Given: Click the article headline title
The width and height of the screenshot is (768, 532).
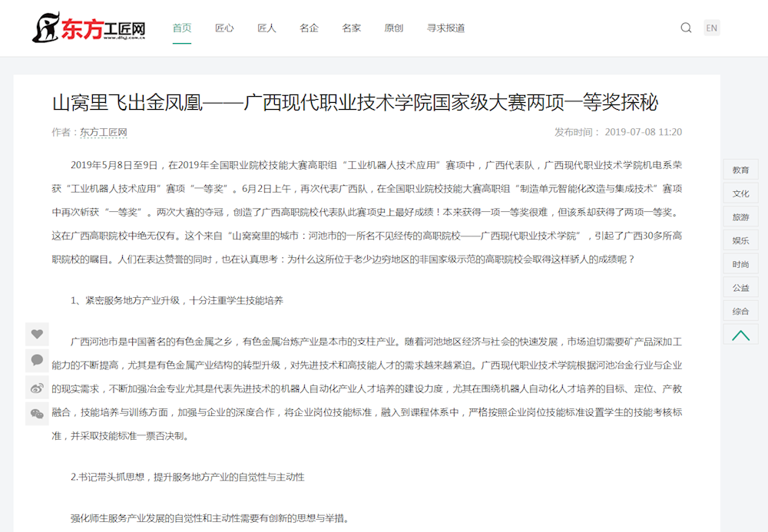Looking at the screenshot, I should click(355, 102).
